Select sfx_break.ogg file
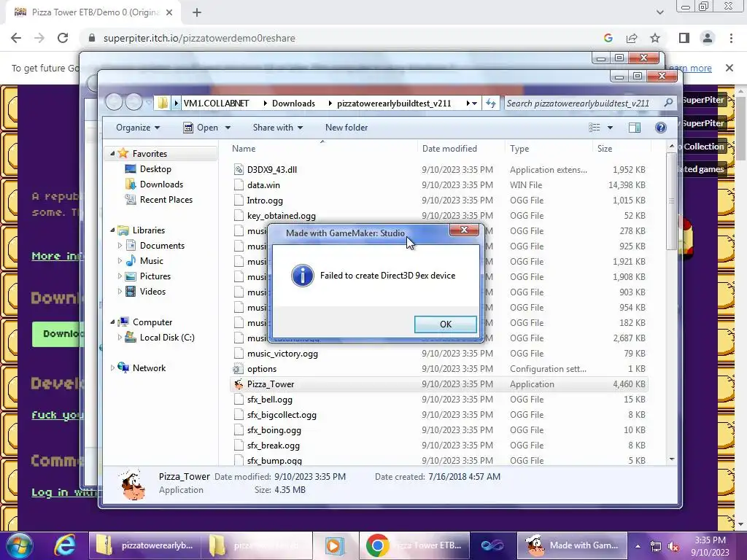Screen dimensions: 747x560 coord(273,446)
